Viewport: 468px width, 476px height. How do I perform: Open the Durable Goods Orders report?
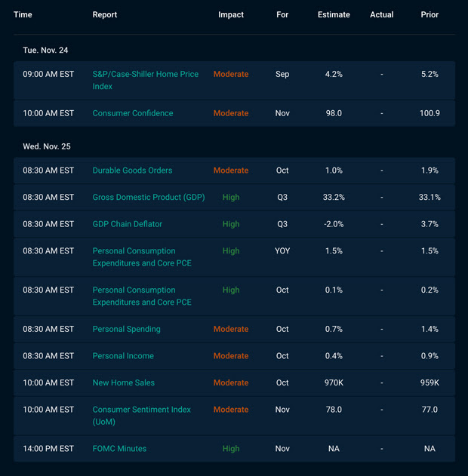(132, 170)
